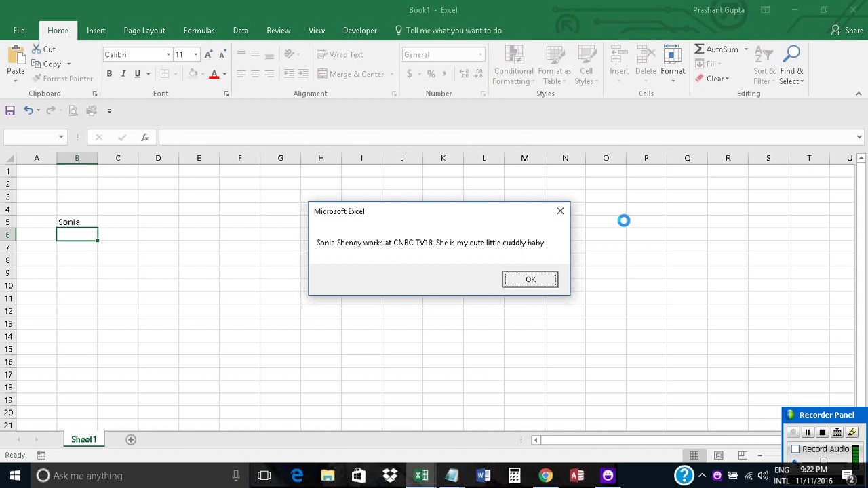Toggle the Record Audio checkbox

click(x=795, y=449)
